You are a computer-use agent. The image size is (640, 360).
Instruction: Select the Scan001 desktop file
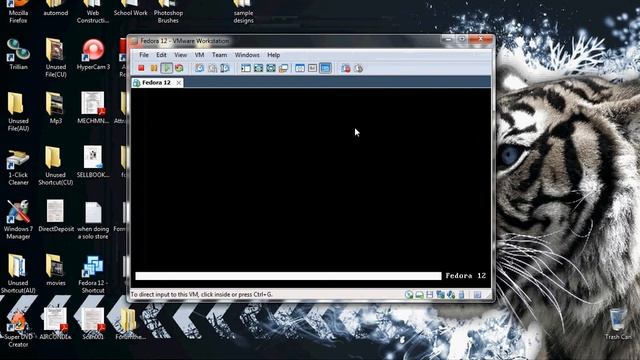[93, 324]
